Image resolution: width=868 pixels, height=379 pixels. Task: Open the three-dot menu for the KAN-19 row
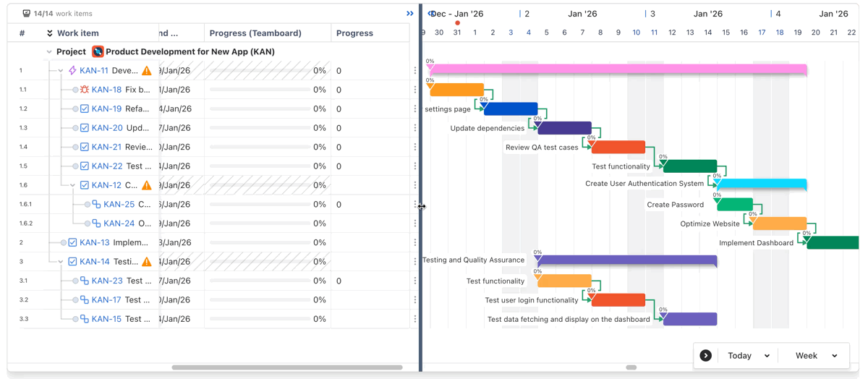pos(414,109)
